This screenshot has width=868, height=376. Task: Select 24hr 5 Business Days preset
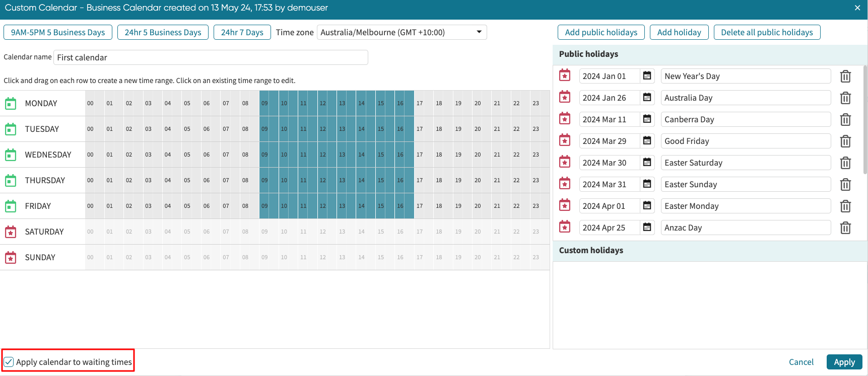[x=163, y=32]
